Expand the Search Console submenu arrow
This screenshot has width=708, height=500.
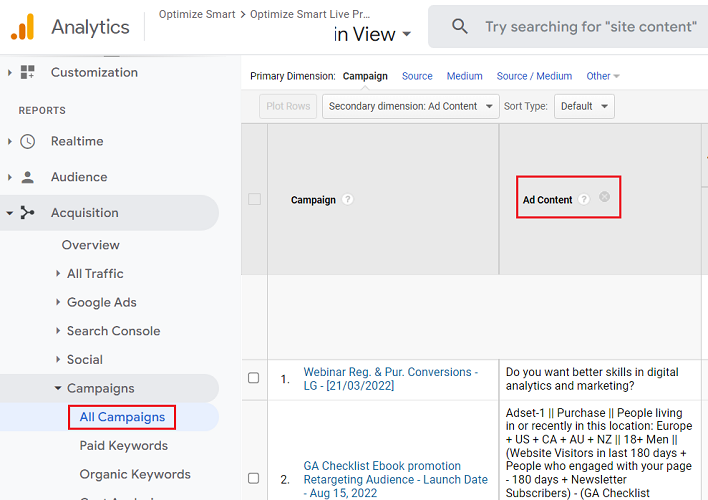pos(58,331)
